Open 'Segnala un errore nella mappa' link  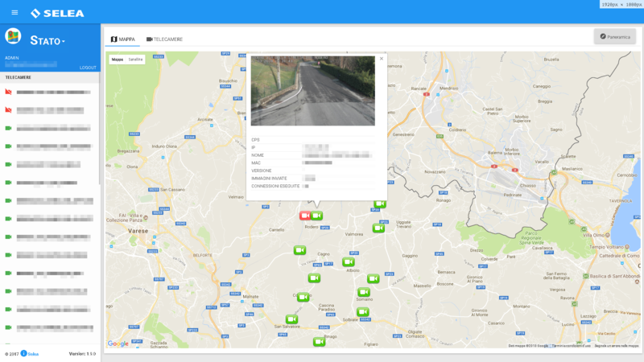(x=617, y=346)
